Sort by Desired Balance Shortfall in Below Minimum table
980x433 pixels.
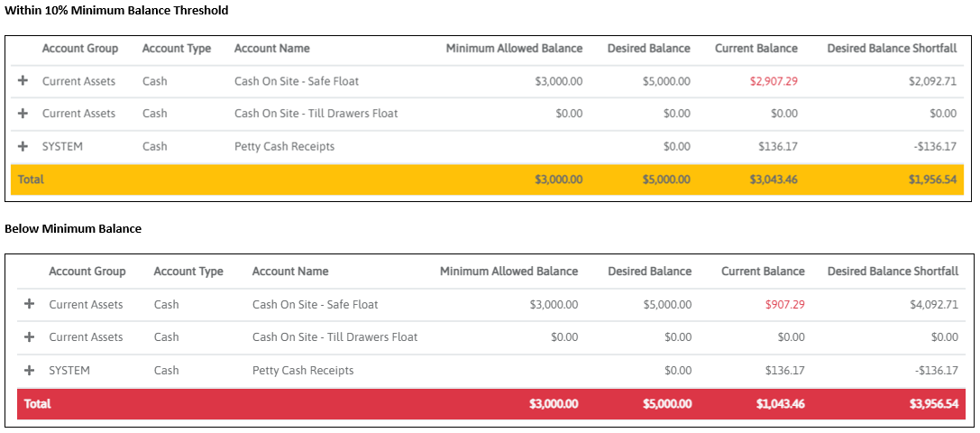(x=893, y=272)
